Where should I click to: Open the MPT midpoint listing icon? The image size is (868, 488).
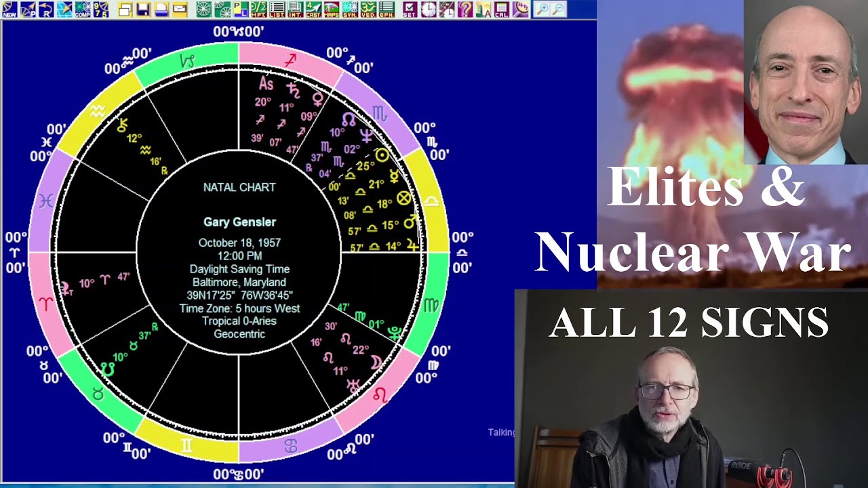[x=259, y=9]
